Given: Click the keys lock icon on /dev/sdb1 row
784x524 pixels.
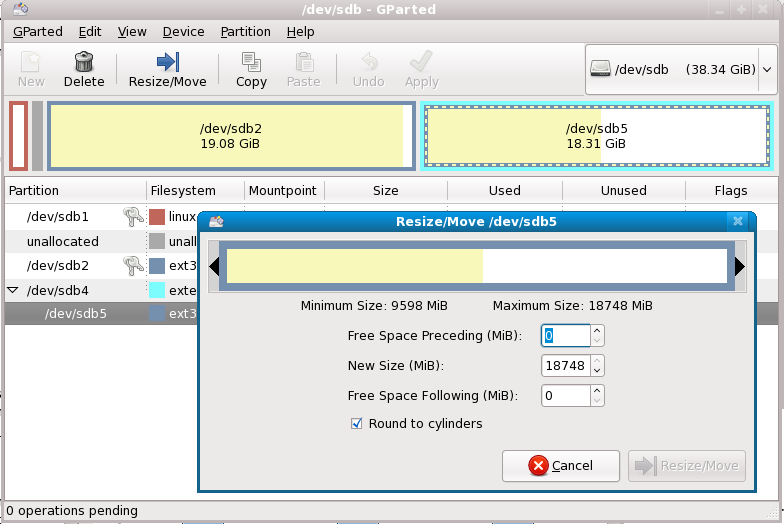Looking at the screenshot, I should [134, 217].
